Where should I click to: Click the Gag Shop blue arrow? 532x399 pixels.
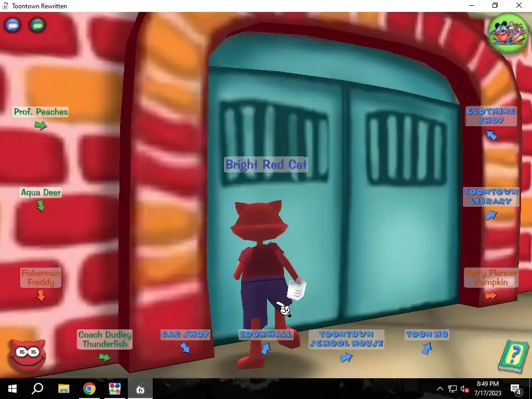(185, 348)
